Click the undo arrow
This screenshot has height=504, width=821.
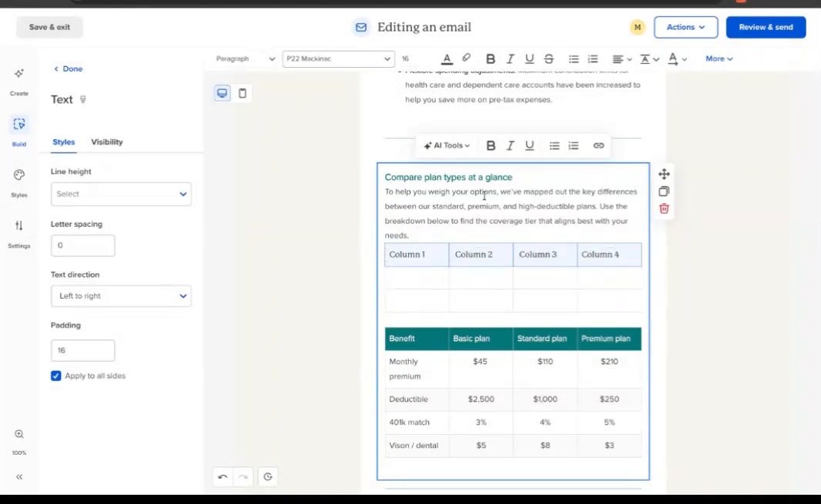(223, 477)
